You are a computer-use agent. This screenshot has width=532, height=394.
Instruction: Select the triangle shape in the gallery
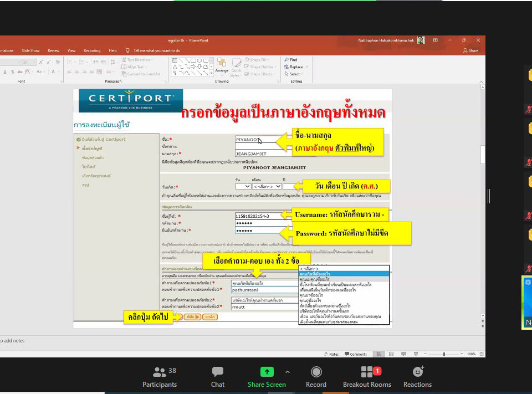(175, 66)
